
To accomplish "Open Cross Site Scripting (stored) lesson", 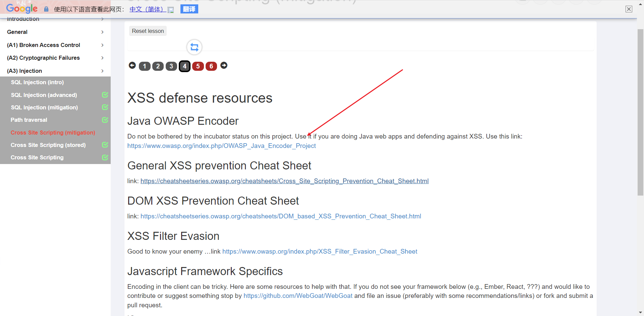I will pyautogui.click(x=48, y=145).
